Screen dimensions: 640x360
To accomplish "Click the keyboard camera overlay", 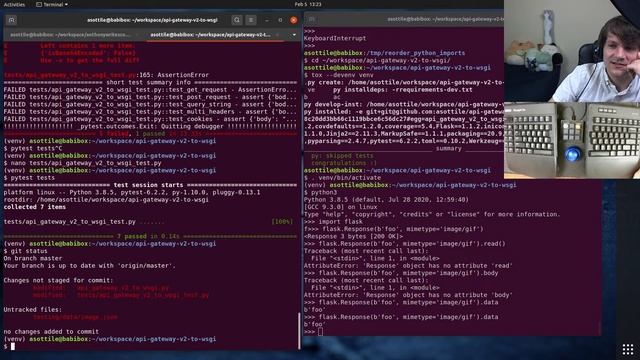I will tap(572, 140).
